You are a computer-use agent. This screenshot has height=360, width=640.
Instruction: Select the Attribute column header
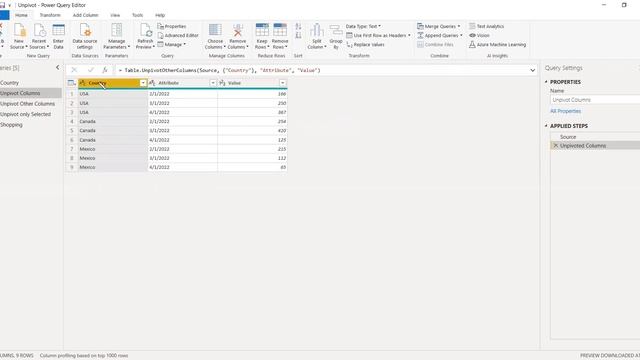point(182,83)
